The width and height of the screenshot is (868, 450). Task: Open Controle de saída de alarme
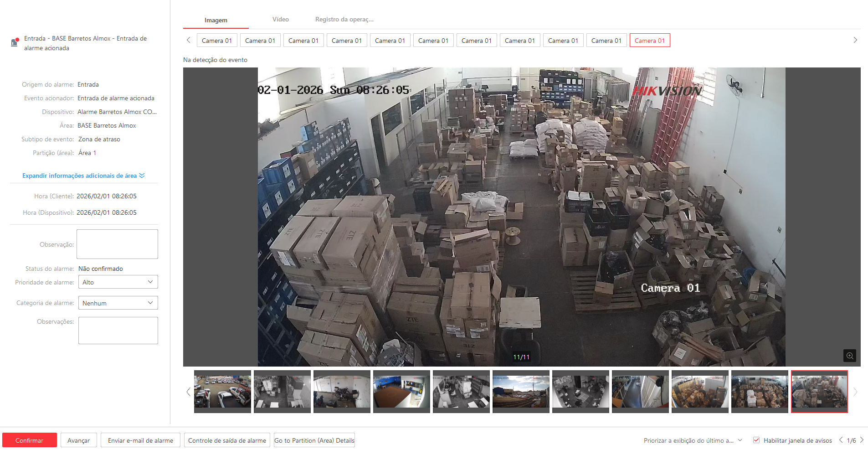pyautogui.click(x=227, y=440)
